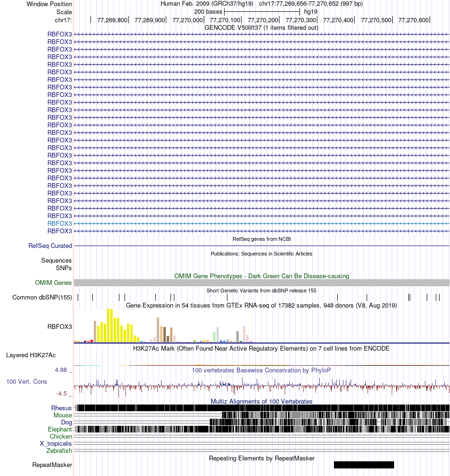Click the chr17:77,269,656-77,270,652 (997 bp) position text

(x=311, y=4)
